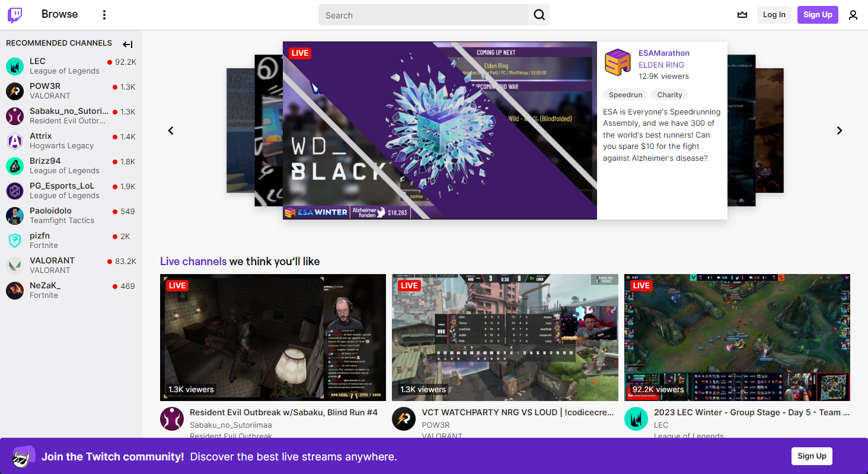This screenshot has height=474, width=868.
Task: Open the Browse tab
Action: 59,14
